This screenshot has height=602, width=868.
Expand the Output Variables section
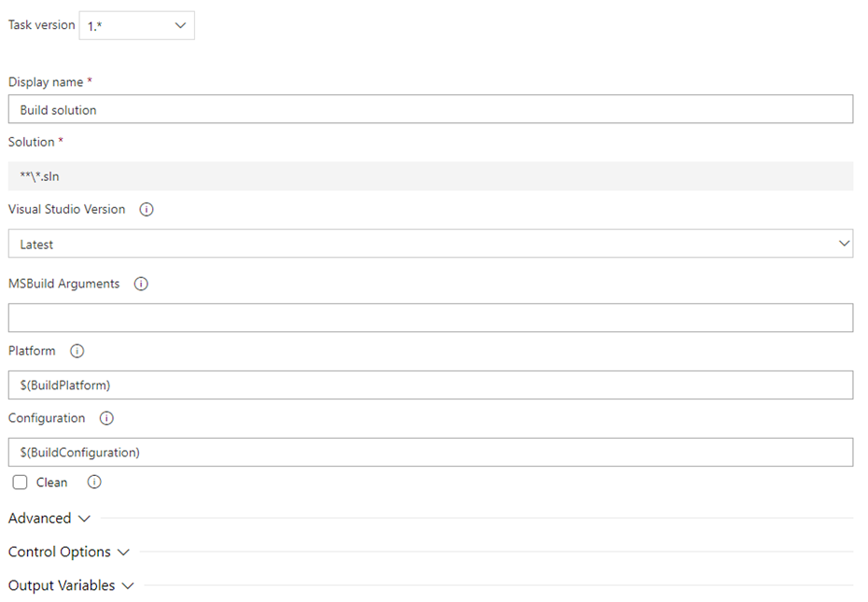click(62, 586)
